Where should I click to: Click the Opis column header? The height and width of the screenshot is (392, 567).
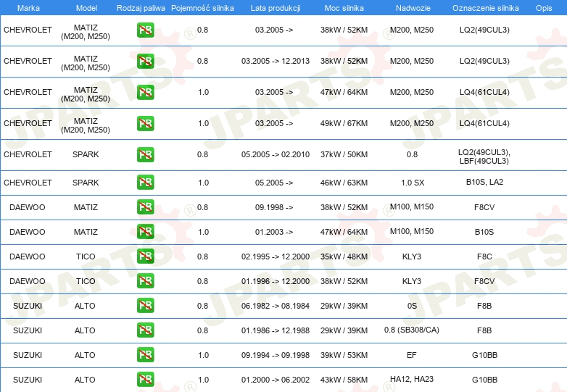click(x=544, y=8)
